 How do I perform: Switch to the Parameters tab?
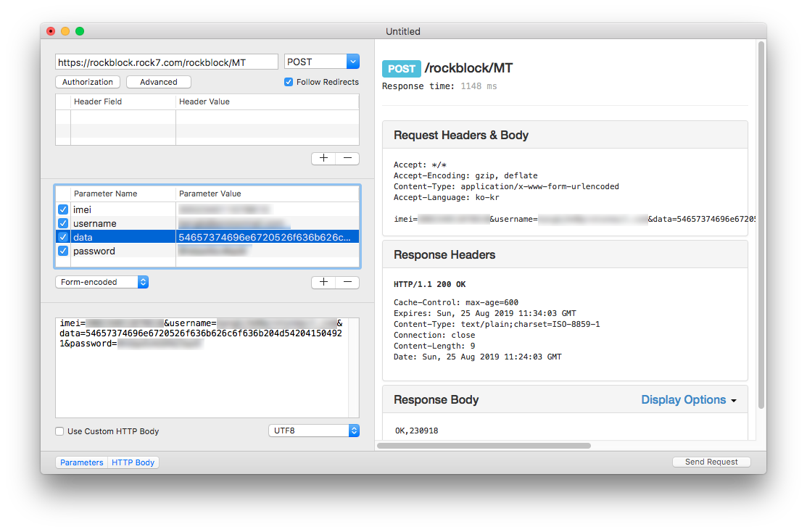click(x=81, y=462)
